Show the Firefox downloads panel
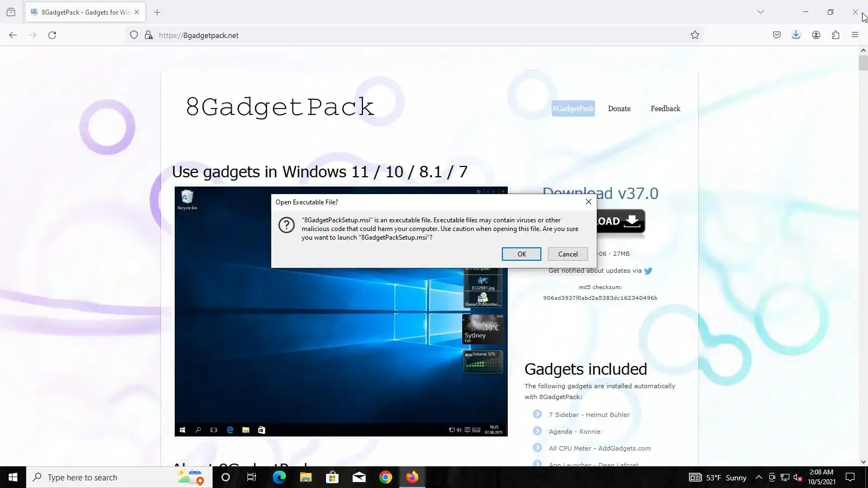The image size is (868, 488). tap(796, 35)
